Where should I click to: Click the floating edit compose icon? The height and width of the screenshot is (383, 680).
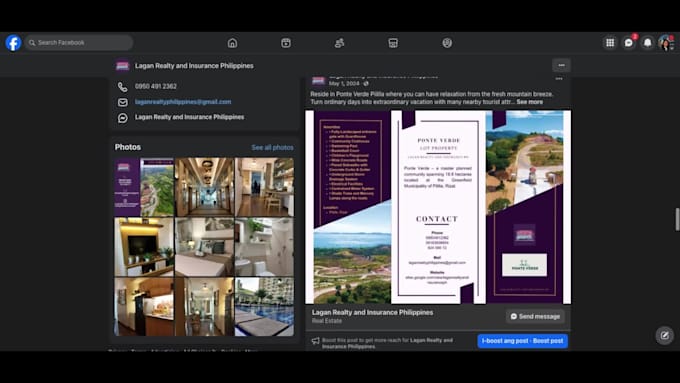(x=664, y=335)
